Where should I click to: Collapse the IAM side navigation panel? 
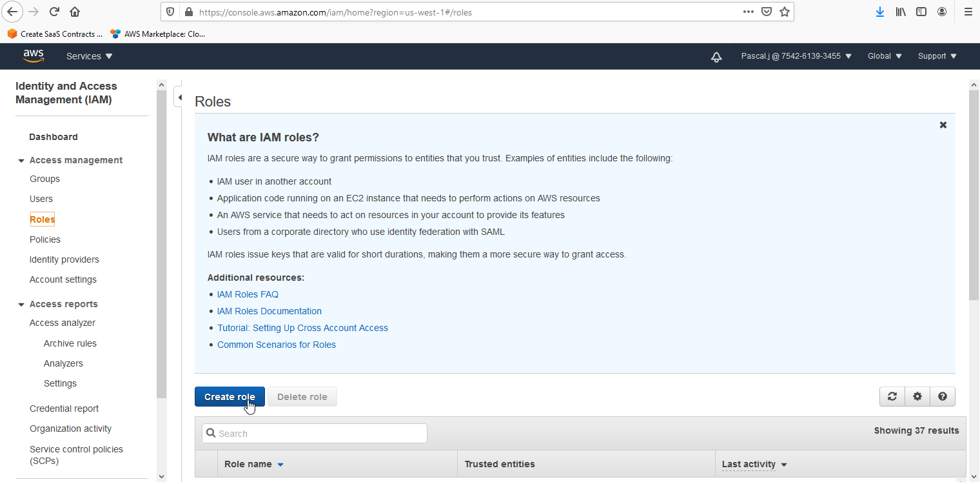(x=179, y=97)
